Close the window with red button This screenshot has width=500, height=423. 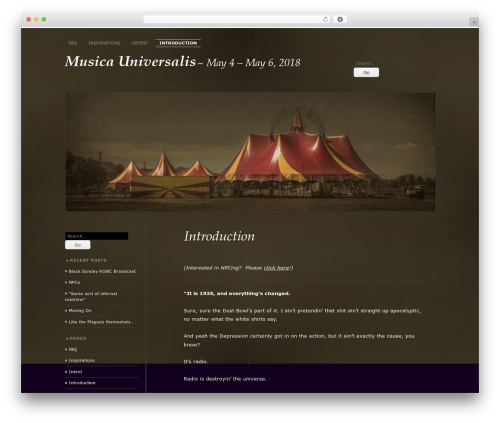(x=29, y=19)
